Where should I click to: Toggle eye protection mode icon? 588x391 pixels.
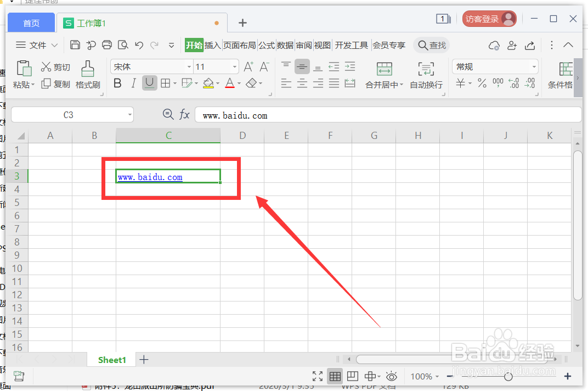tap(392, 376)
